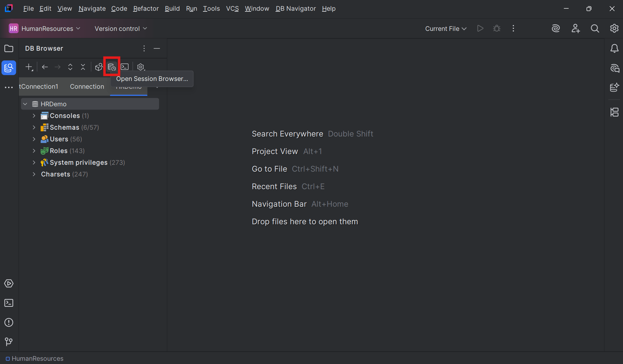Open the Navigate menu

tap(92, 9)
